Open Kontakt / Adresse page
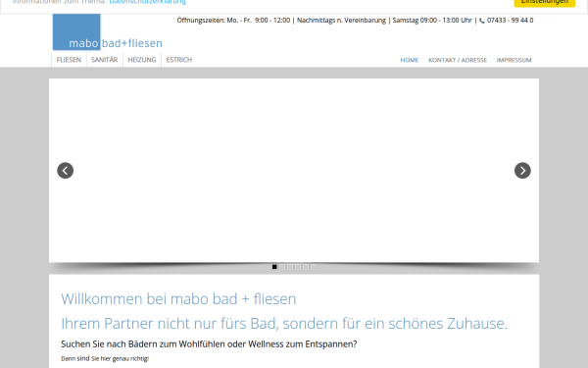588x368 pixels. click(458, 60)
